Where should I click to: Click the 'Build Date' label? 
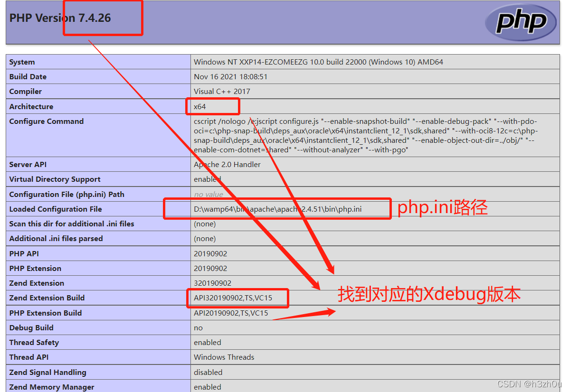[28, 76]
